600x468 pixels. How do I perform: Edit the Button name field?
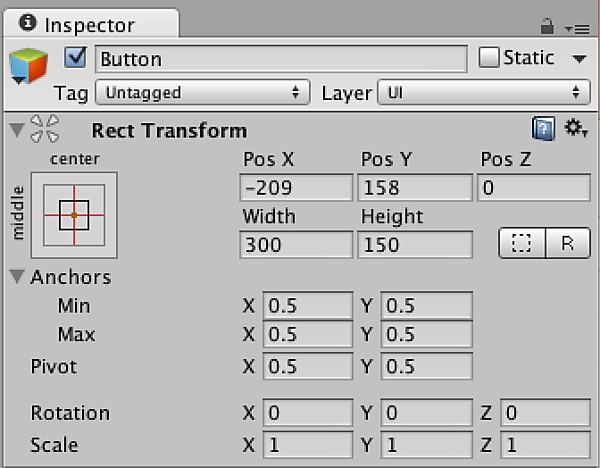(x=281, y=59)
